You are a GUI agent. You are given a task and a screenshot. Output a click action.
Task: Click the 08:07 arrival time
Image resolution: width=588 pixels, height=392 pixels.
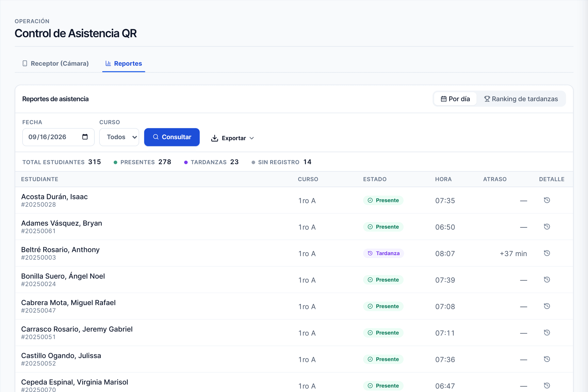click(x=445, y=253)
